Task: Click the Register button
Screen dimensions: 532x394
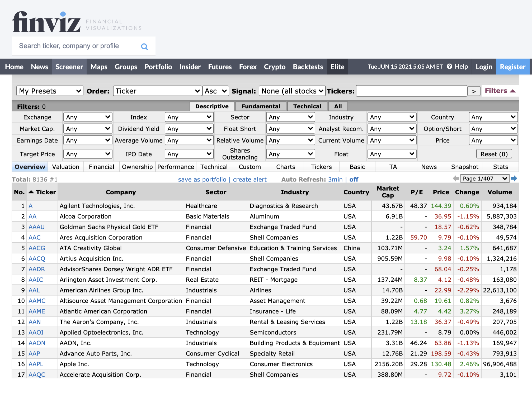Action: click(x=513, y=67)
